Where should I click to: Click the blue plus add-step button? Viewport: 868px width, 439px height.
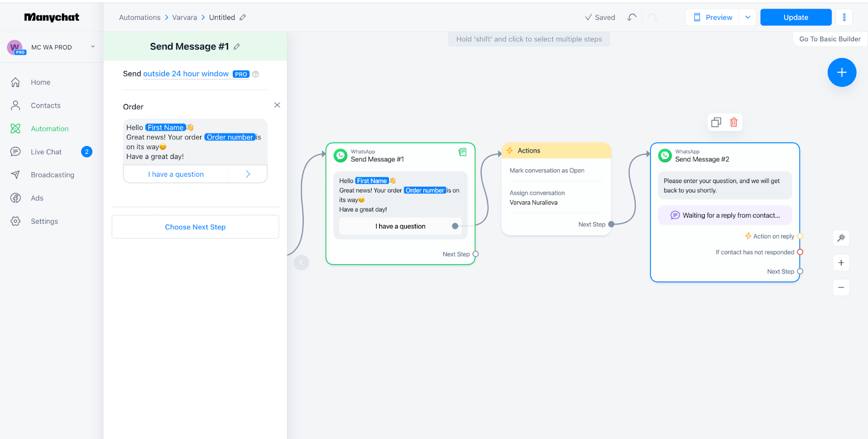pyautogui.click(x=841, y=72)
